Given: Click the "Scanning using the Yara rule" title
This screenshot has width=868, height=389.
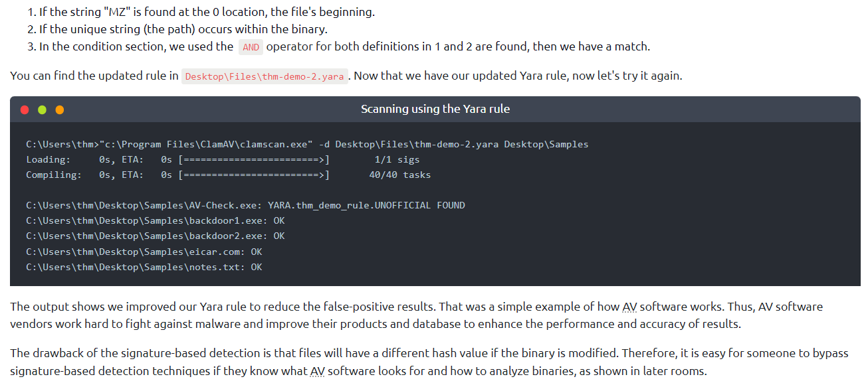Looking at the screenshot, I should coord(435,109).
